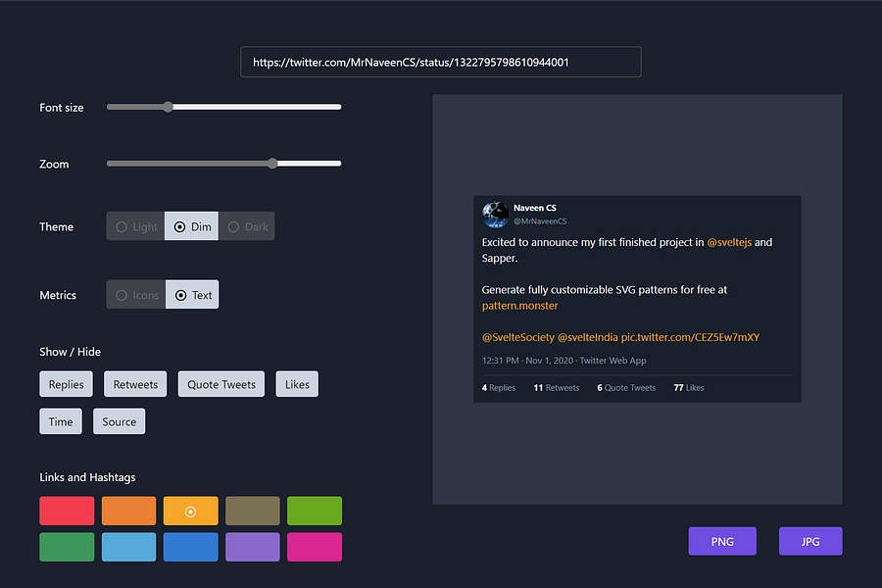Choose Text for Metrics display
Screen dimensions: 882x588
(x=192, y=295)
